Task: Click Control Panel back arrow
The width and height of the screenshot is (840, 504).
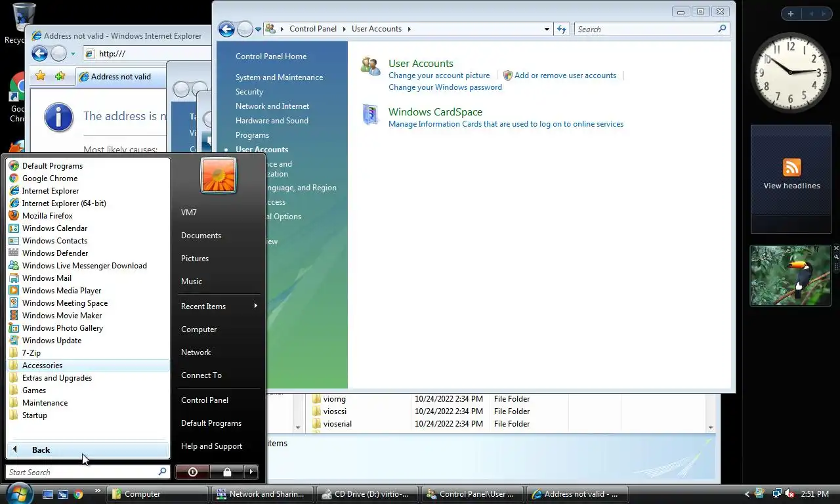Action: [226, 29]
